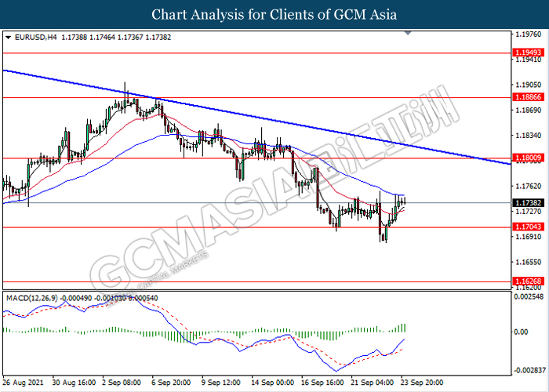549x392 pixels.
Task: Click the 23 Sep 20:00 time label
Action: (422, 383)
